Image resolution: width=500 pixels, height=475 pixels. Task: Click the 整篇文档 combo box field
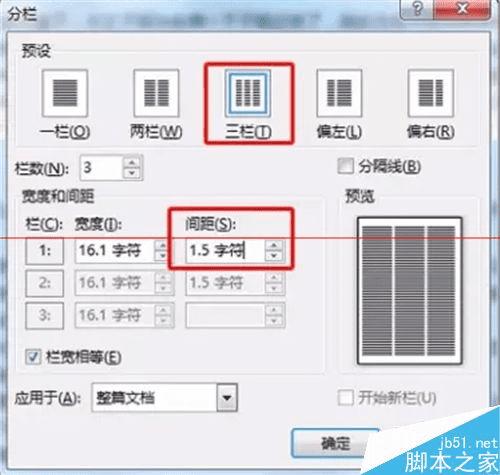(164, 397)
